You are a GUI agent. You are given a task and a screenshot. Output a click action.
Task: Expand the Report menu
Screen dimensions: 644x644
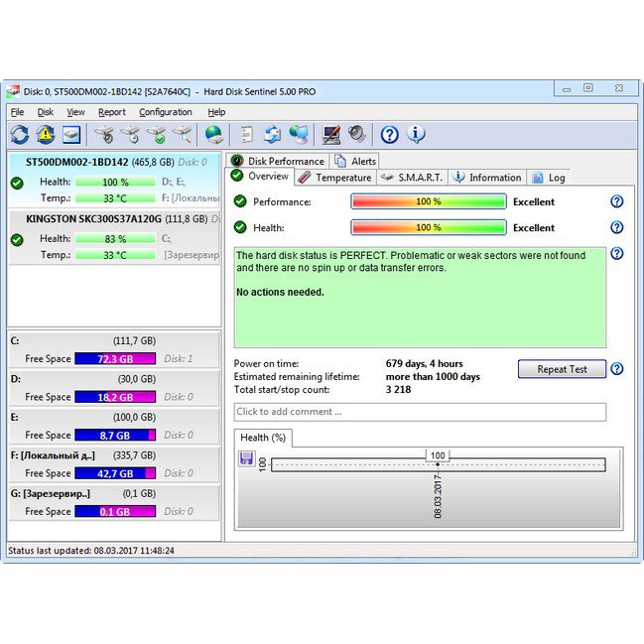click(x=111, y=112)
